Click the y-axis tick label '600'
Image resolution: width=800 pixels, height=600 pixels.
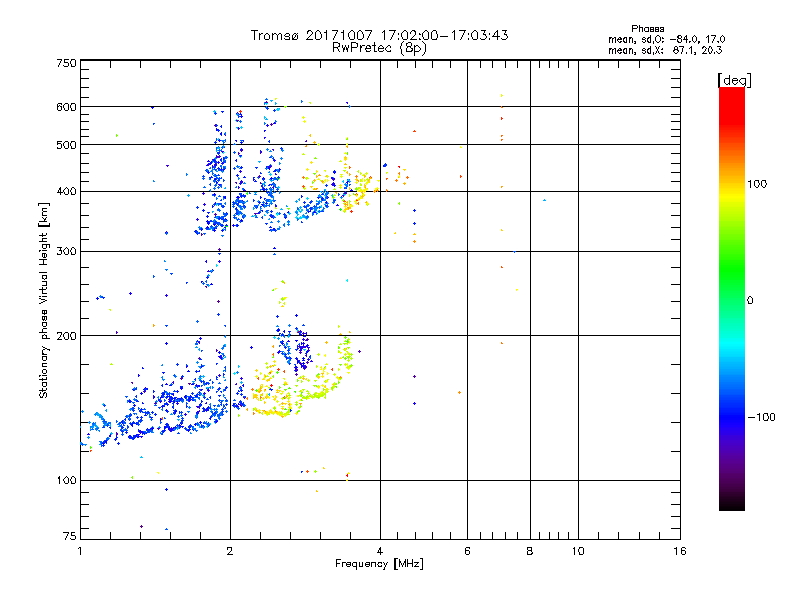[66, 107]
